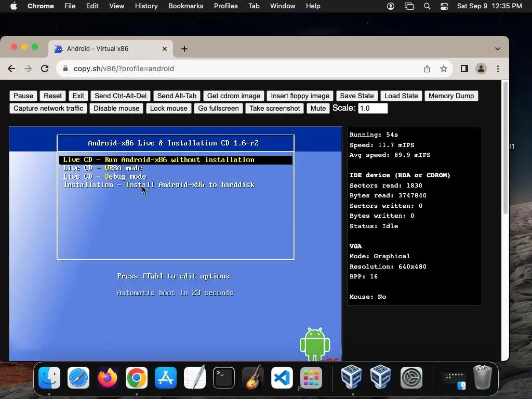Select the Android - Virtual x86 tab
Viewport: 532px width, 399px height.
111,49
